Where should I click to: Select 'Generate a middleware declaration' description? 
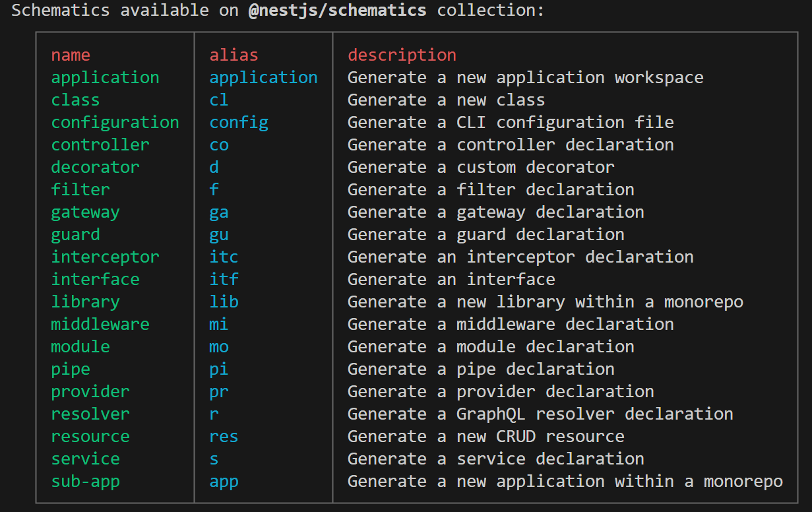[x=511, y=325]
